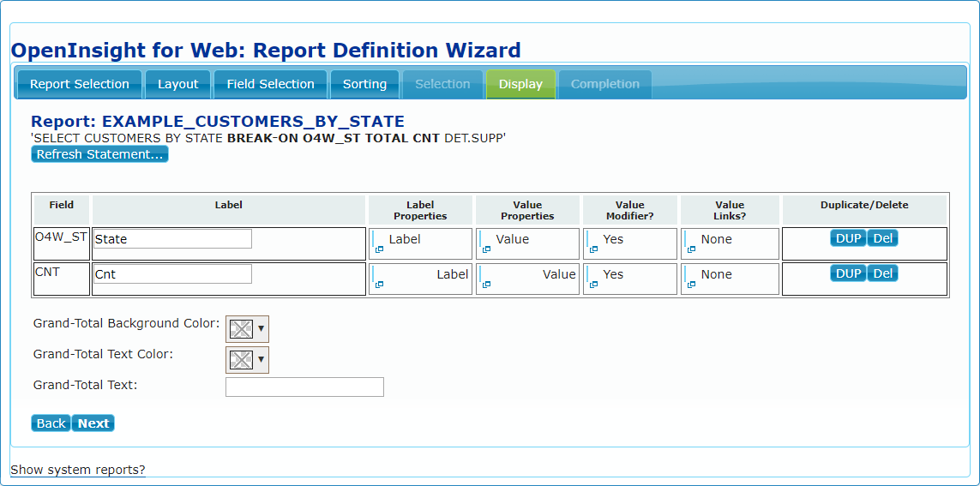
Task: Click 'Value' text in State row
Action: coord(513,239)
